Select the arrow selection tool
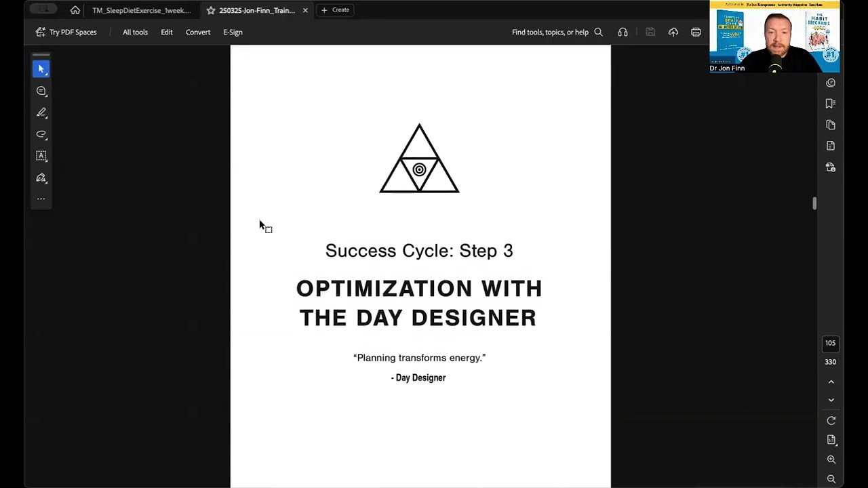This screenshot has width=868, height=488. [x=41, y=69]
